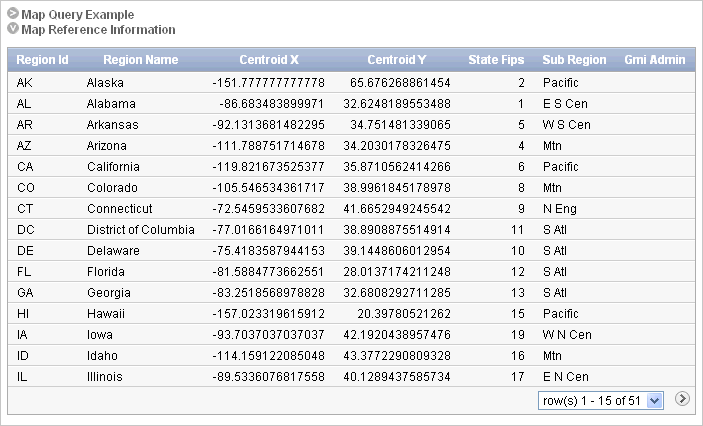Select the AL region id cell
The image size is (703, 426).
pyautogui.click(x=24, y=104)
